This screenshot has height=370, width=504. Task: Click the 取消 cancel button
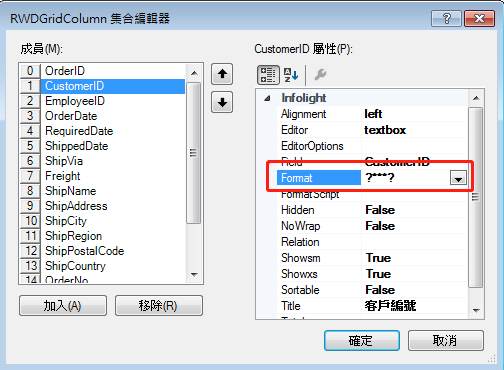point(445,340)
